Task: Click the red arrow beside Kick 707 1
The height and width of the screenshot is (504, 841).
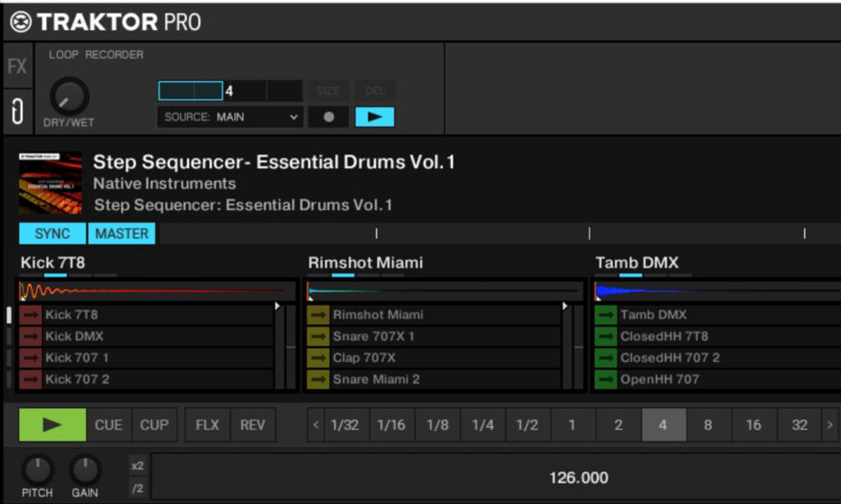Action: point(30,358)
